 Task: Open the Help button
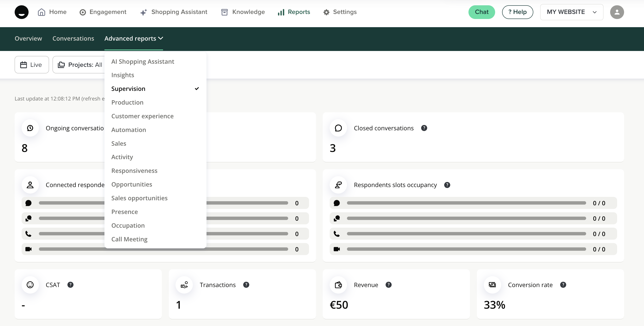click(x=517, y=12)
